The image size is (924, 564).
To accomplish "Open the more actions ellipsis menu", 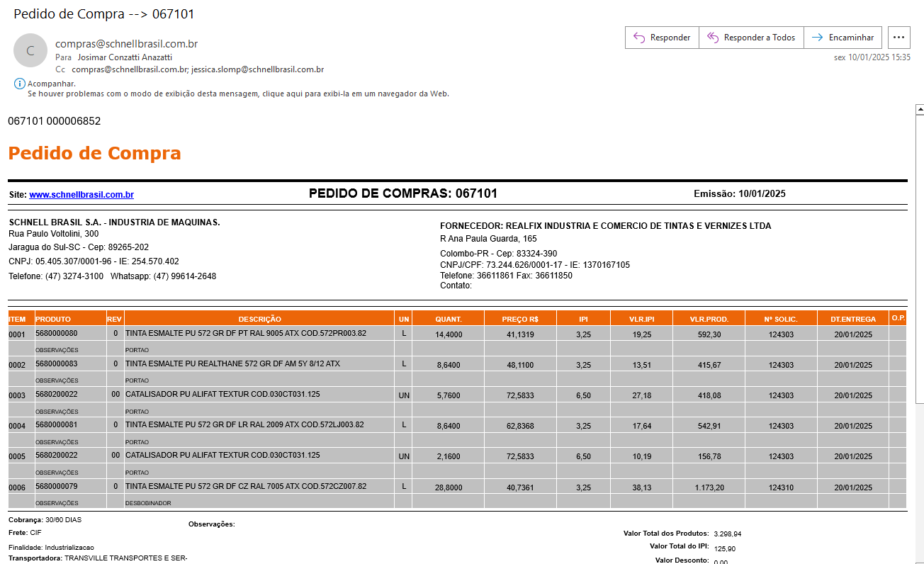I will pos(898,38).
